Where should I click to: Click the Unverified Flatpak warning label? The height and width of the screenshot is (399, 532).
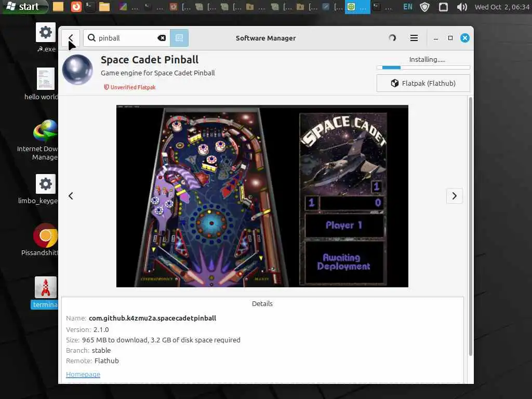[x=129, y=87]
